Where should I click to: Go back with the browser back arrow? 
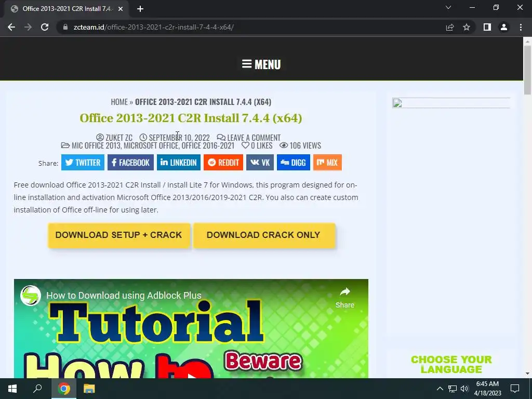[x=11, y=27]
